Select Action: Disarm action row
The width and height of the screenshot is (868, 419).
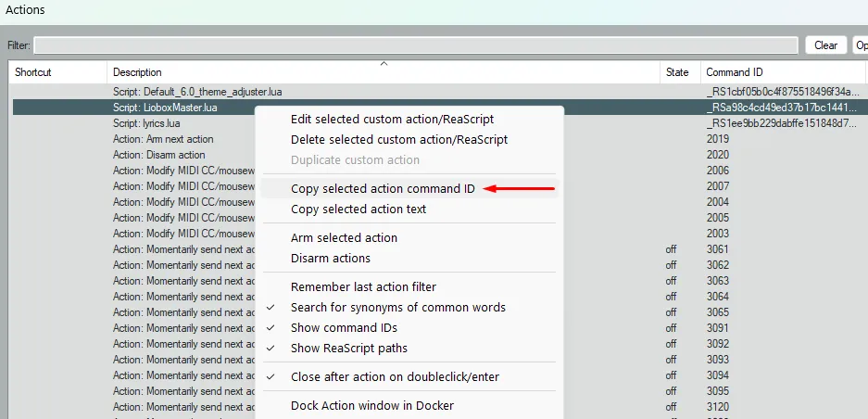pos(159,155)
